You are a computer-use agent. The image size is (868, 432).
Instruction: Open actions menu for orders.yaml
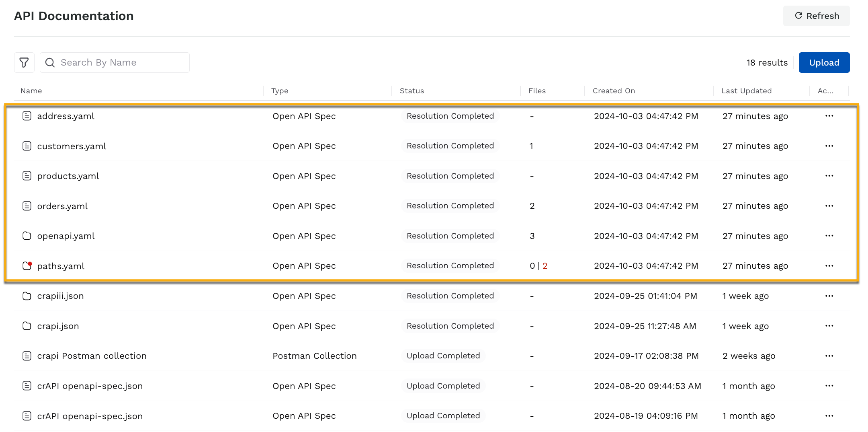coord(829,206)
